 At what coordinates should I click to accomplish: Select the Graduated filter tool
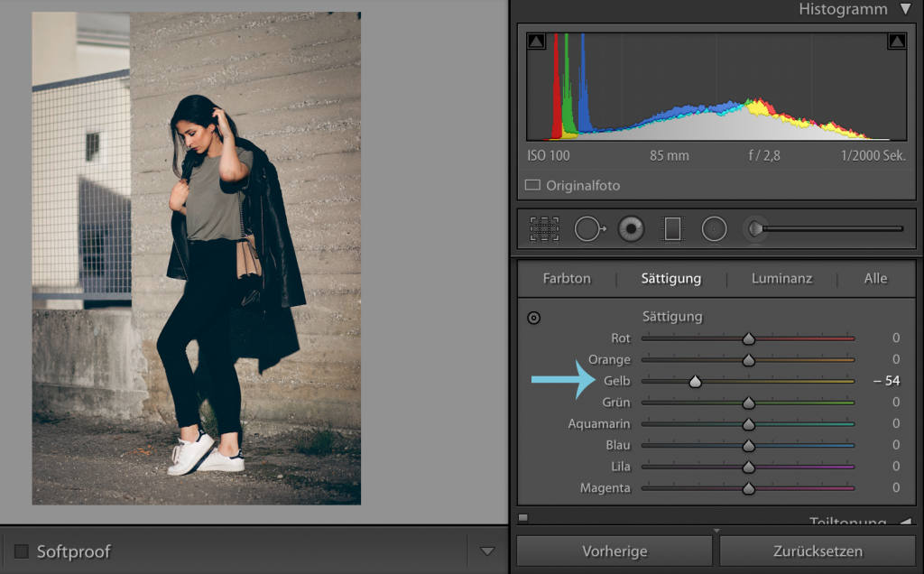672,228
